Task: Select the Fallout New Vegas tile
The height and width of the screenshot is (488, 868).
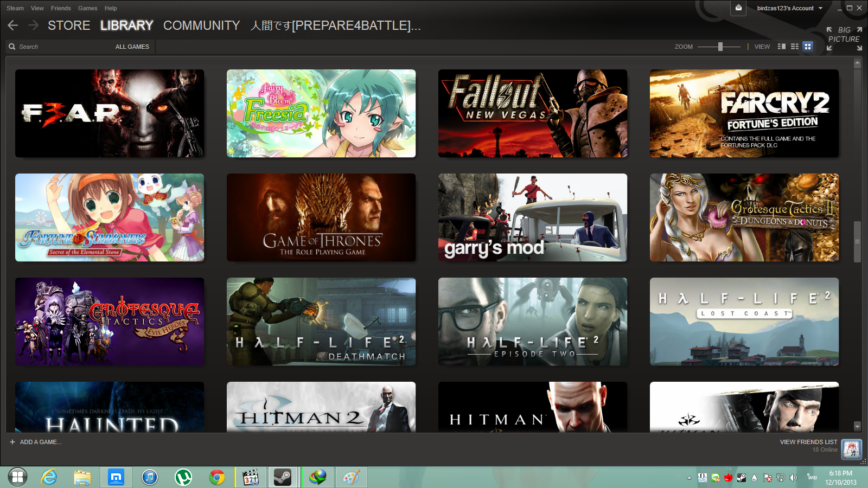Action: point(533,113)
